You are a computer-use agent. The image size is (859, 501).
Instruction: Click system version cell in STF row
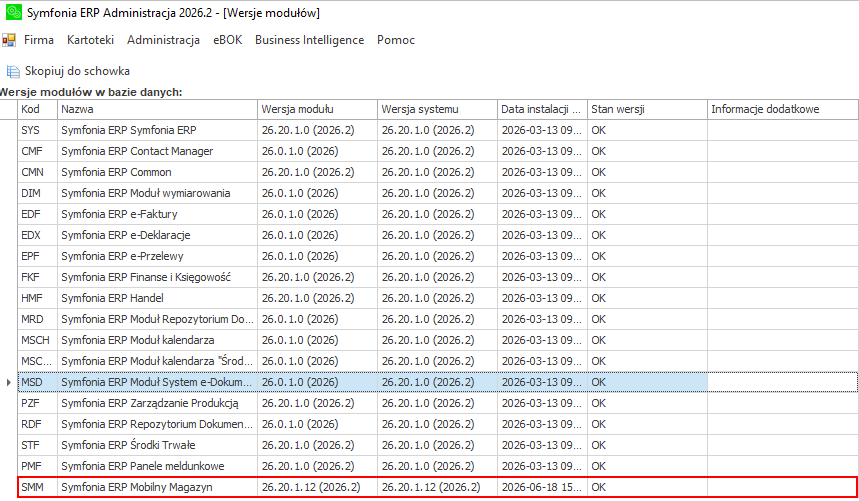[437, 445]
